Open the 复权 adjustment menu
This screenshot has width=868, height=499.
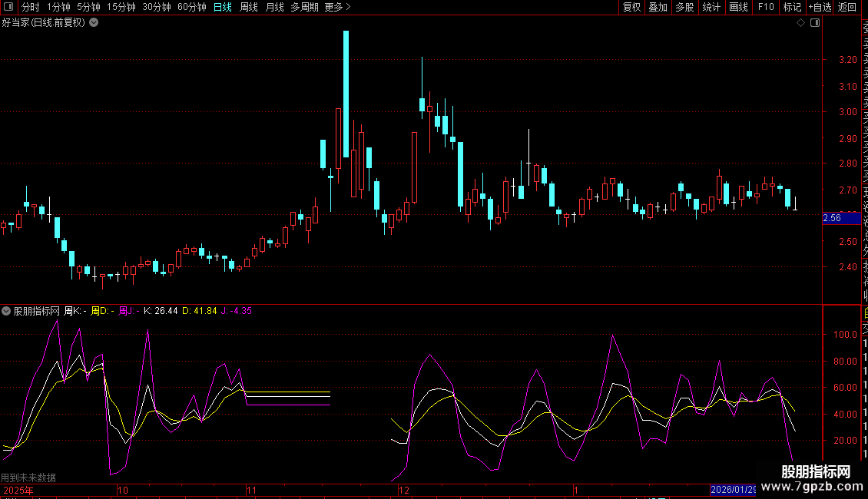tap(631, 7)
